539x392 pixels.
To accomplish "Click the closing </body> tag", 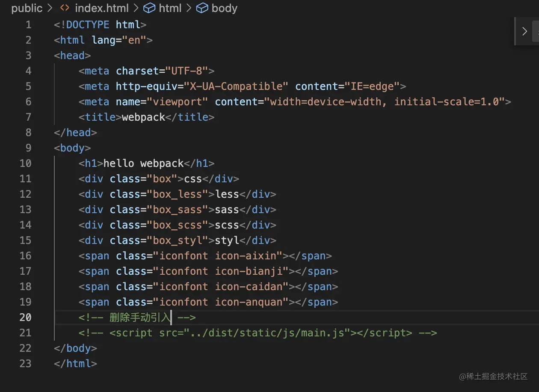I will (75, 348).
